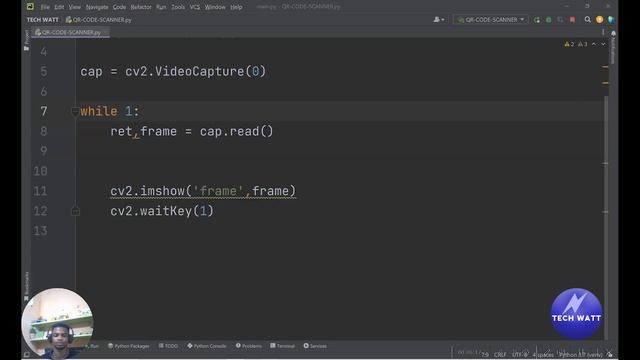Open the VCS menu
The image size is (640, 360).
click(195, 7)
